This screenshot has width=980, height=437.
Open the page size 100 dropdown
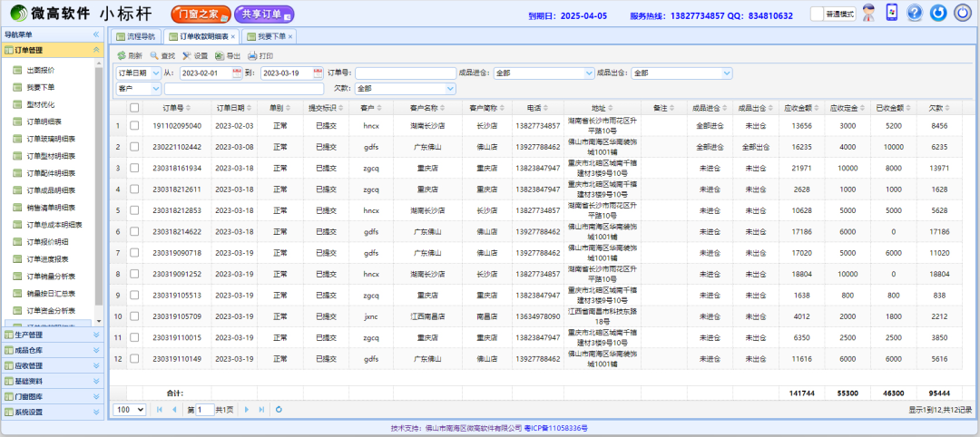click(x=130, y=410)
